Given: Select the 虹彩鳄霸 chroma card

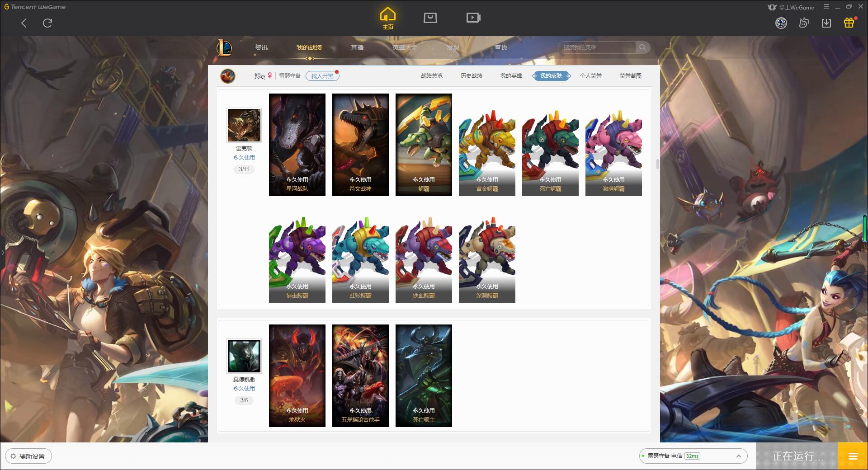Looking at the screenshot, I should 360,259.
